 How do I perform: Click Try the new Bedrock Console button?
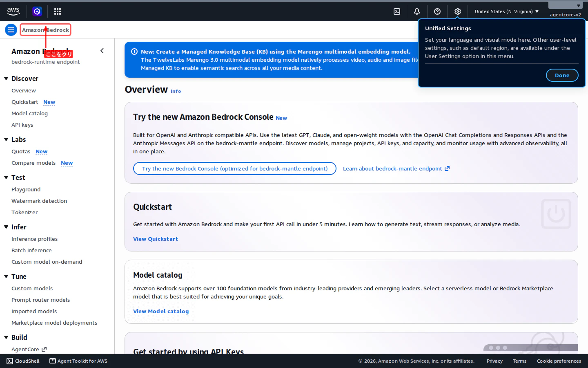(235, 168)
